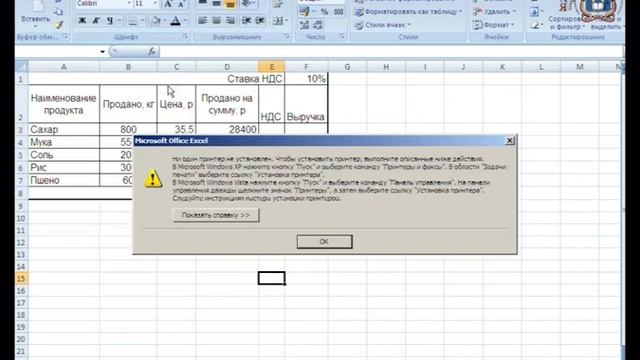640x360 pixels.
Task: Open Шрифт group dialog launcher
Action: click(185, 37)
